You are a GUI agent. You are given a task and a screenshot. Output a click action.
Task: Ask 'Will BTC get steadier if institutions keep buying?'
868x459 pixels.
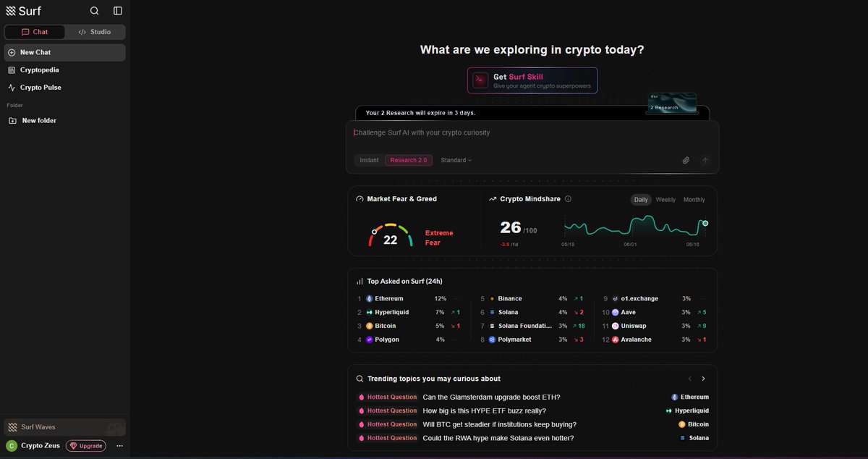[500, 424]
